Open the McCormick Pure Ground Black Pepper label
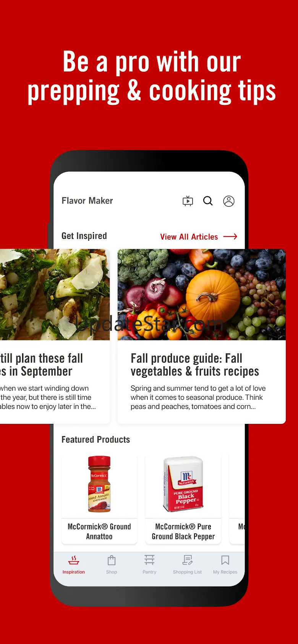This screenshot has width=298, height=644. pyautogui.click(x=183, y=531)
